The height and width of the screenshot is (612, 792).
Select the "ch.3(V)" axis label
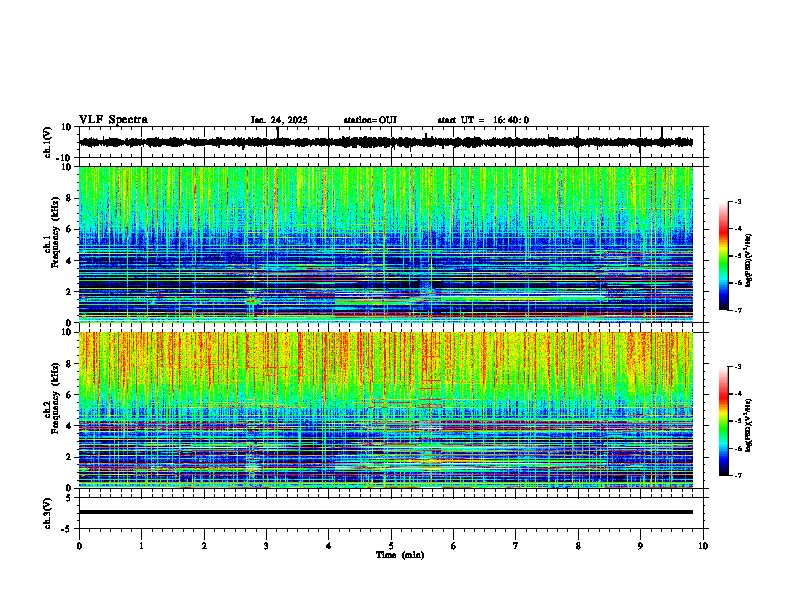(48, 513)
